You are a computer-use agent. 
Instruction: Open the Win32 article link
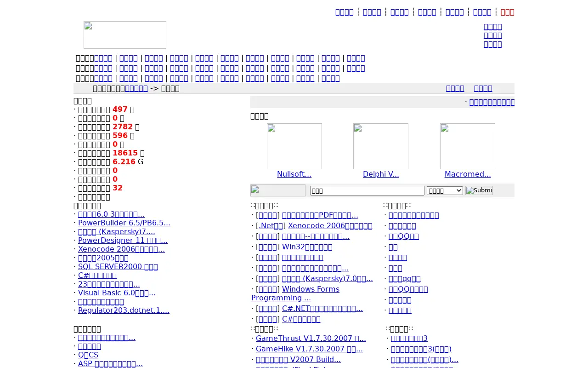pos(307,247)
